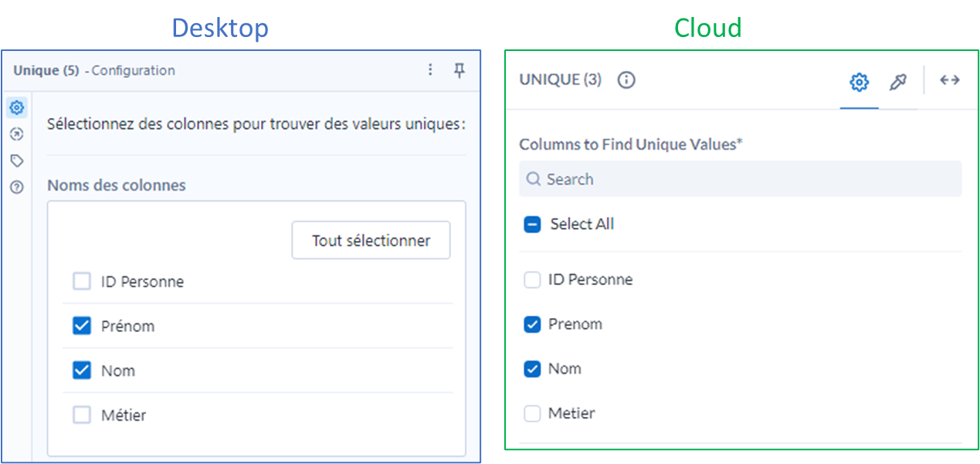Screen dimensions: 980x464
Task: Uncheck Nom in the Cloud column list
Action: pyautogui.click(x=531, y=368)
